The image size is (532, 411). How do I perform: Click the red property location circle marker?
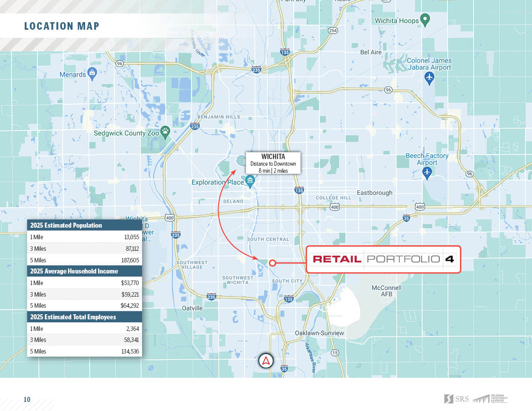(x=272, y=263)
